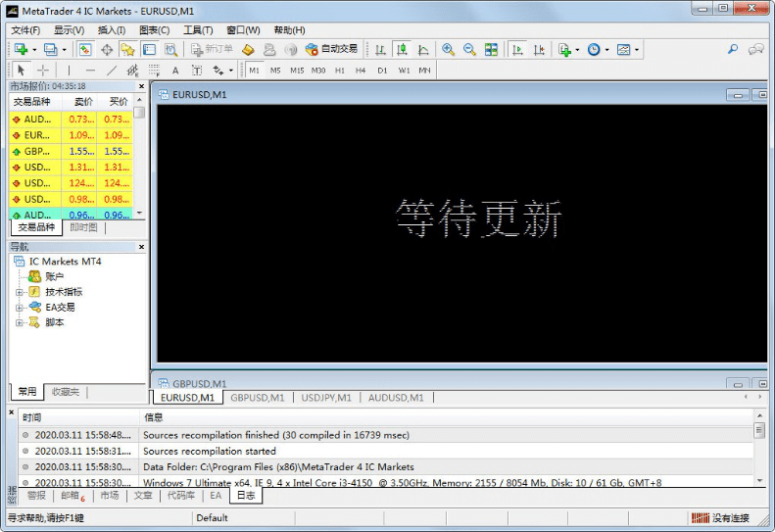Expand EA交易 tree node

coord(20,308)
